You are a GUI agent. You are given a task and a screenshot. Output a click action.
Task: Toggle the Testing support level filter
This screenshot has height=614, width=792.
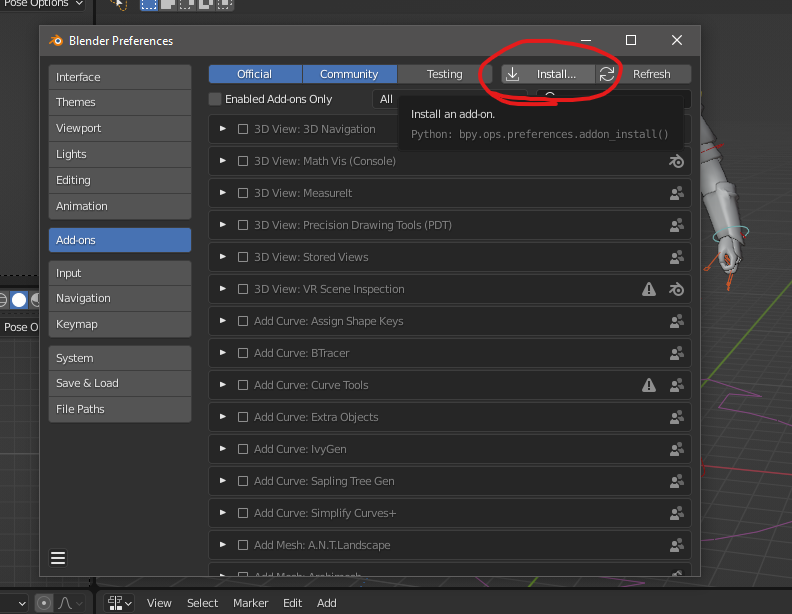coord(444,74)
